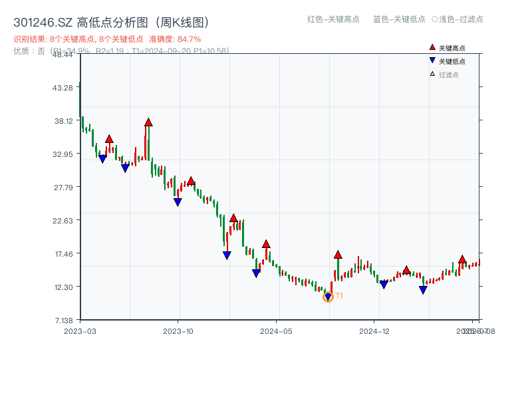This screenshot has width=532, height=399.
Task: Select the lowest blue marker near 17.46
Action: coord(227,255)
